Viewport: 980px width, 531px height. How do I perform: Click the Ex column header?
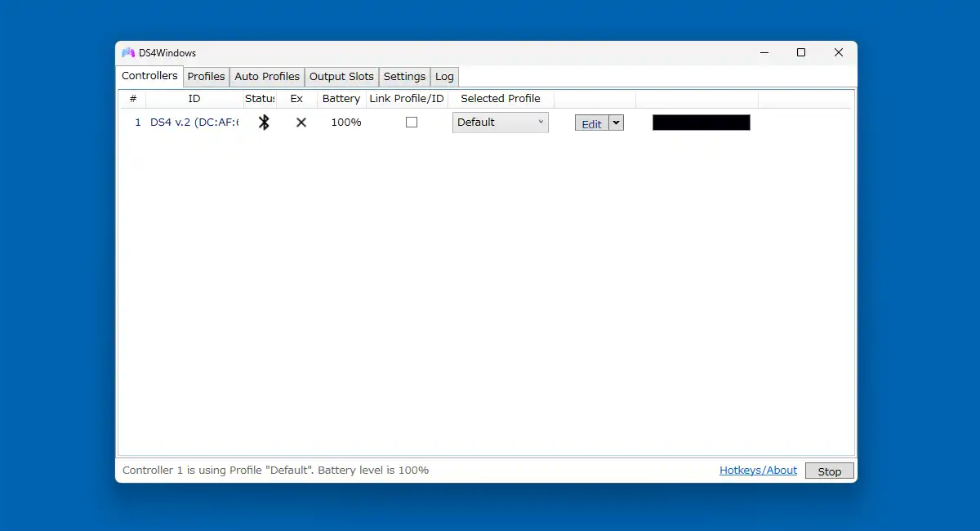point(296,99)
